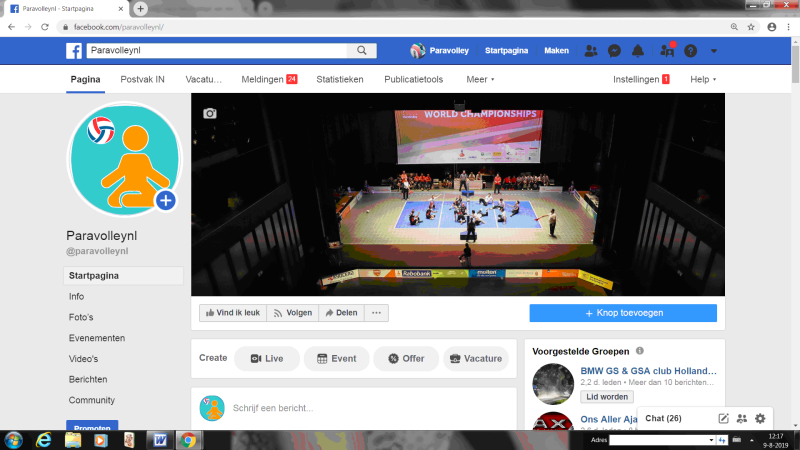Viewport: 800px width, 450px height.
Task: Open the Help dropdown
Action: [x=703, y=79]
